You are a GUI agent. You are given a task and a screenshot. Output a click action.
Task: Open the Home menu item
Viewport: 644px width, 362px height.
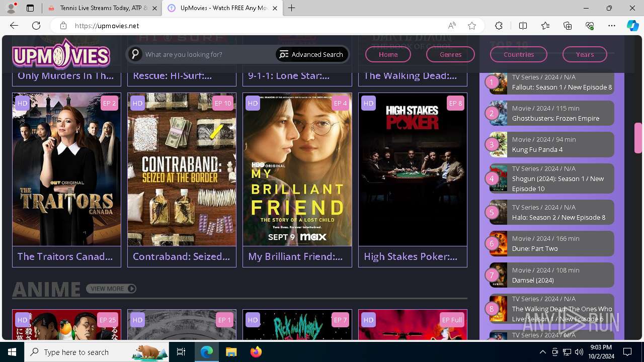pyautogui.click(x=388, y=54)
